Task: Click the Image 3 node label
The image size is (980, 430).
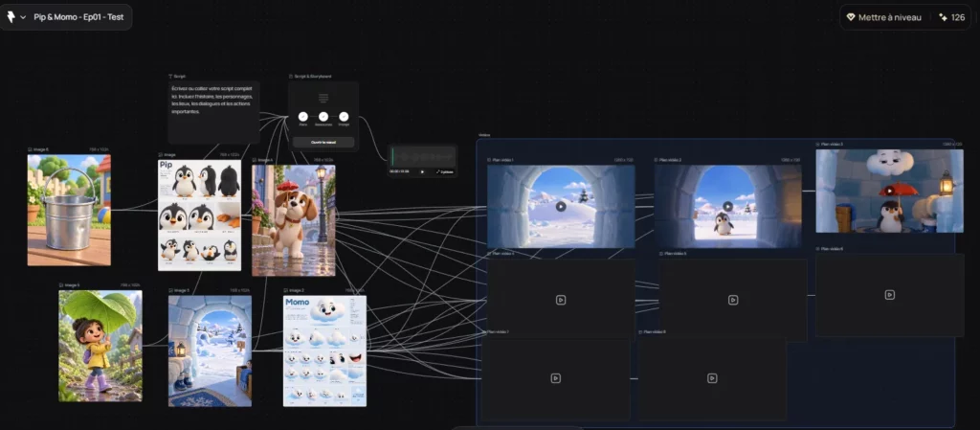Action: pos(181,290)
